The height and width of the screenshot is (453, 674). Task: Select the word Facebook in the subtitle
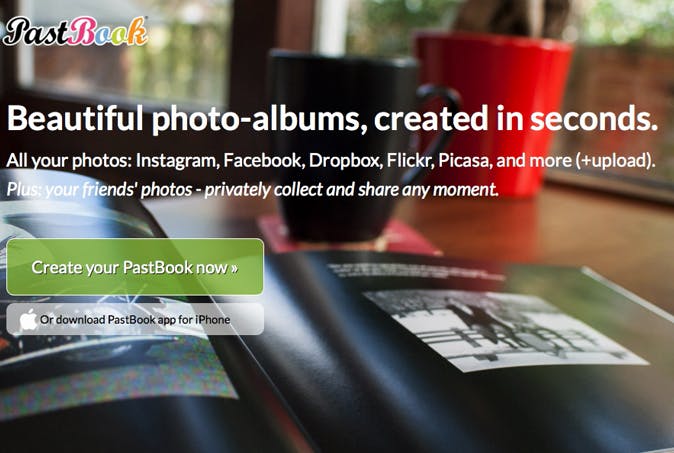[263, 160]
